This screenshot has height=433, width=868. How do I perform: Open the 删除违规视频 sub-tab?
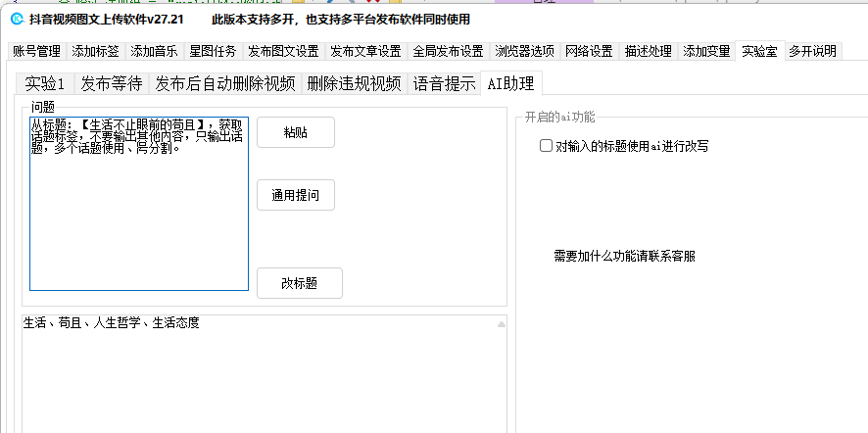click(354, 83)
